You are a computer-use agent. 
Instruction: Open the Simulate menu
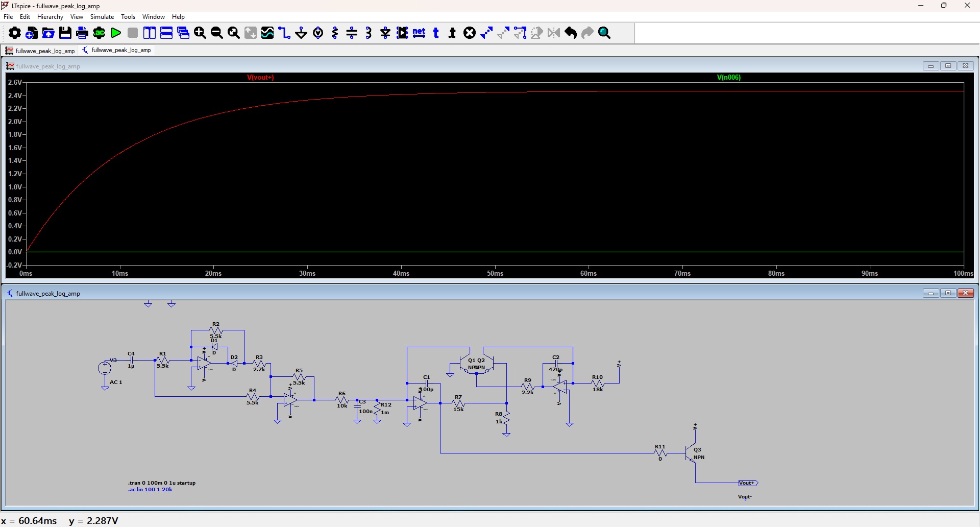click(102, 17)
